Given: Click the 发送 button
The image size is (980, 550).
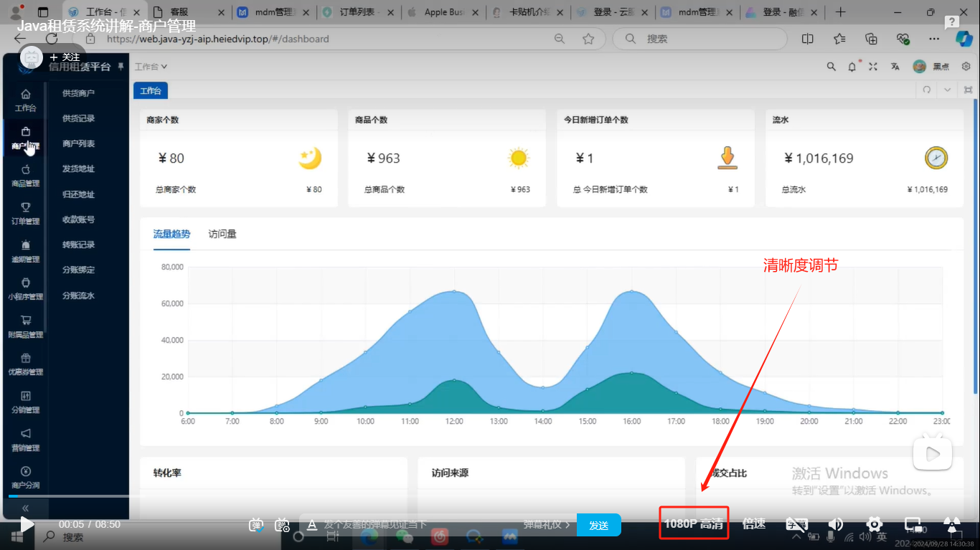Looking at the screenshot, I should tap(599, 525).
